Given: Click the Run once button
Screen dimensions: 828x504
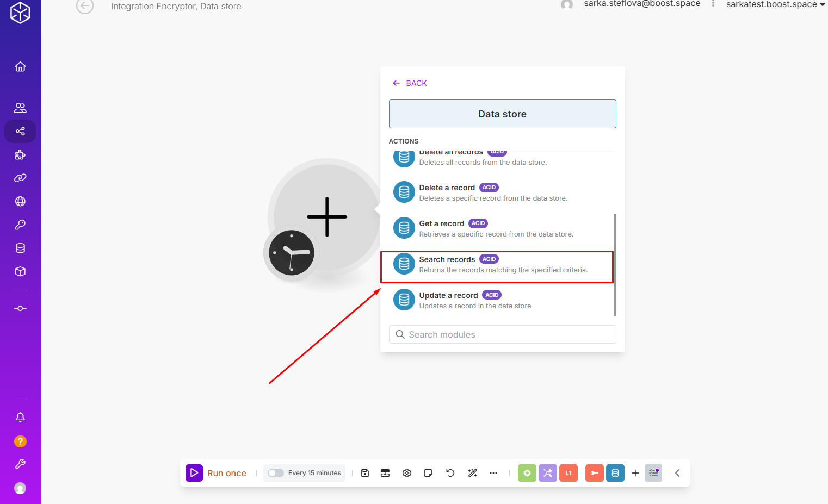Looking at the screenshot, I should point(217,473).
